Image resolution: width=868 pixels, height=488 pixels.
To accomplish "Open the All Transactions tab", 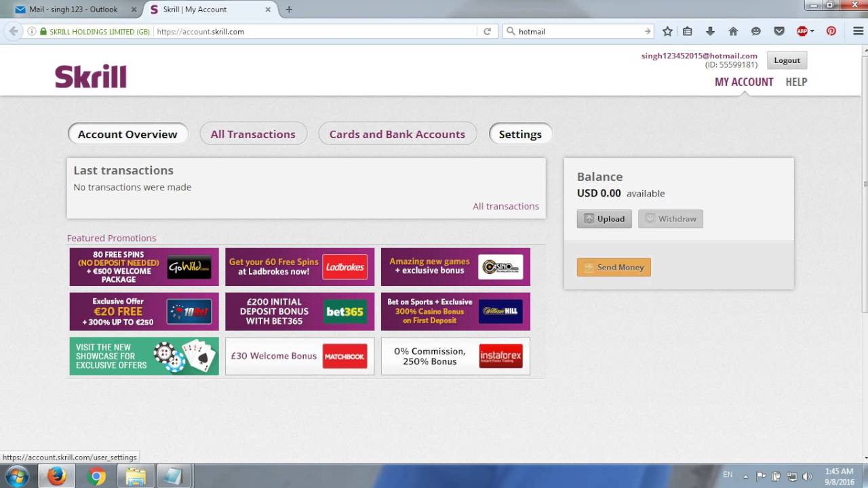I will [253, 134].
